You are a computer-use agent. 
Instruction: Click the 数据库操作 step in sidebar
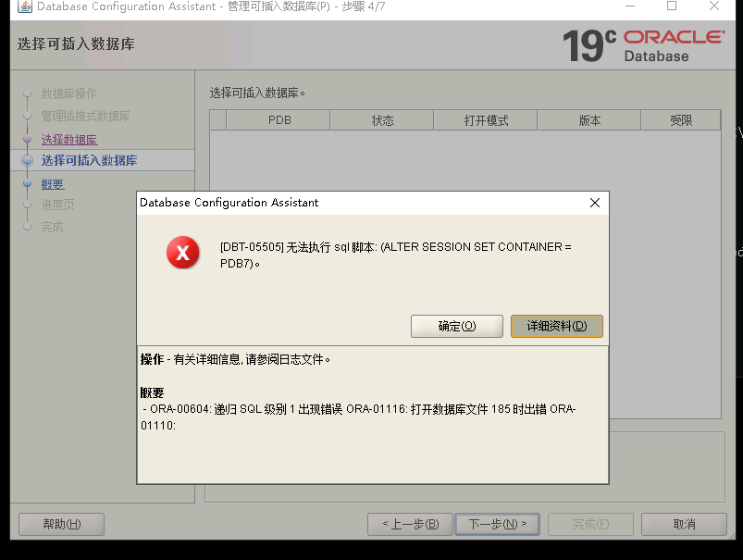68,93
